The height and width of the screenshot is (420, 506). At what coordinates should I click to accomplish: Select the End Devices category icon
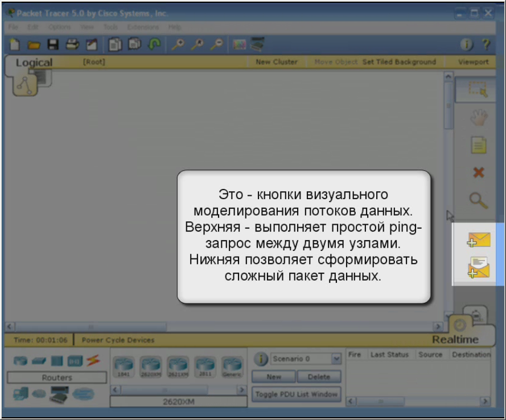20,394
